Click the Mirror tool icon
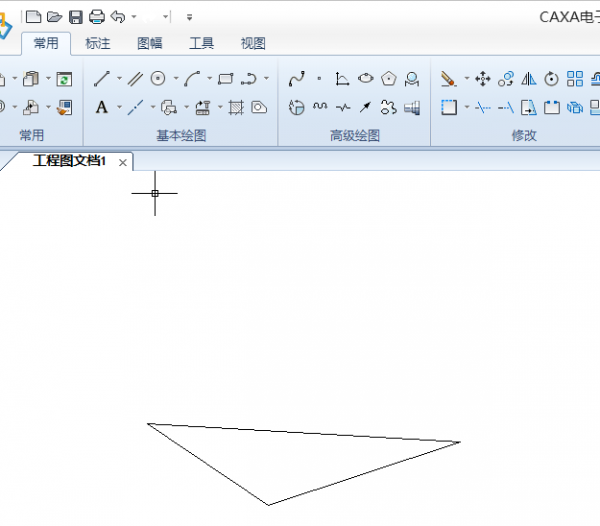Image resolution: width=600 pixels, height=526 pixels. tap(528, 79)
